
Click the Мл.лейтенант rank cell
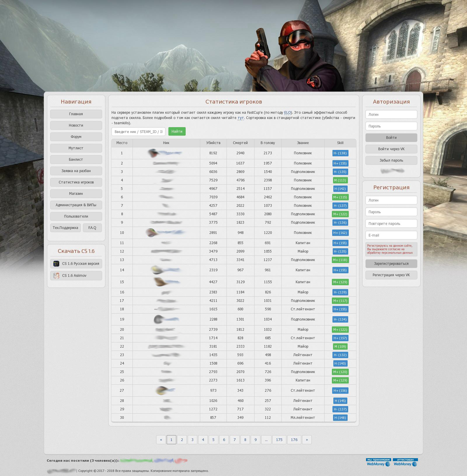[x=303, y=418]
